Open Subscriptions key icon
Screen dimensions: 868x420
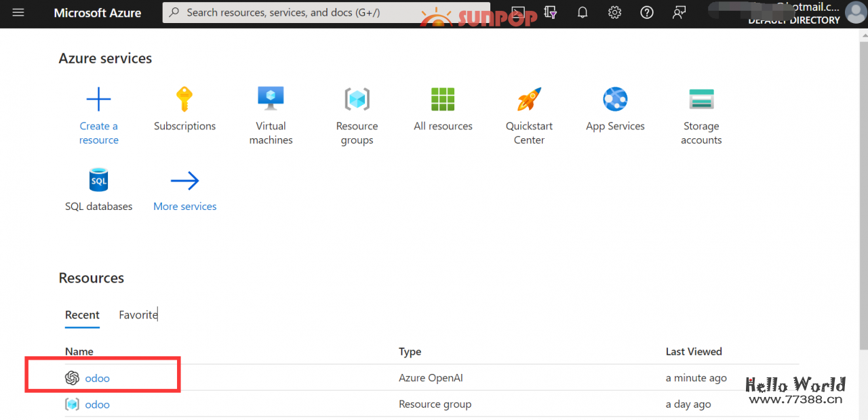(184, 100)
